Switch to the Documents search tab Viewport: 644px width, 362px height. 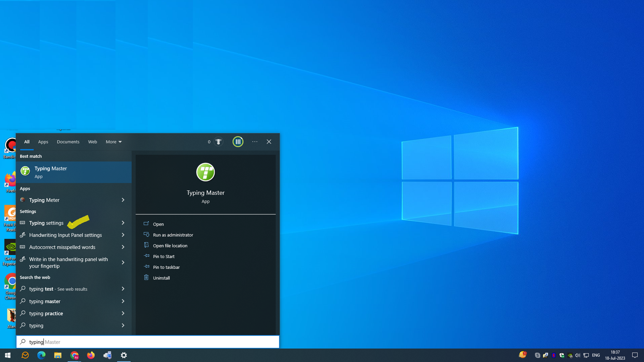click(68, 142)
